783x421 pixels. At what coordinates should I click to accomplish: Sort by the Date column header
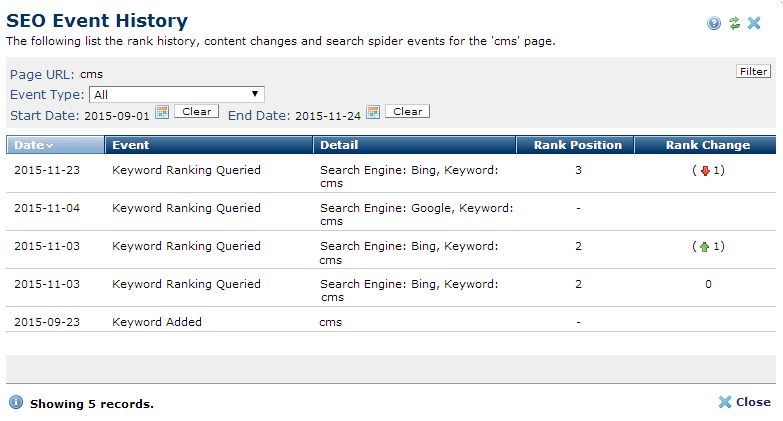coord(55,145)
